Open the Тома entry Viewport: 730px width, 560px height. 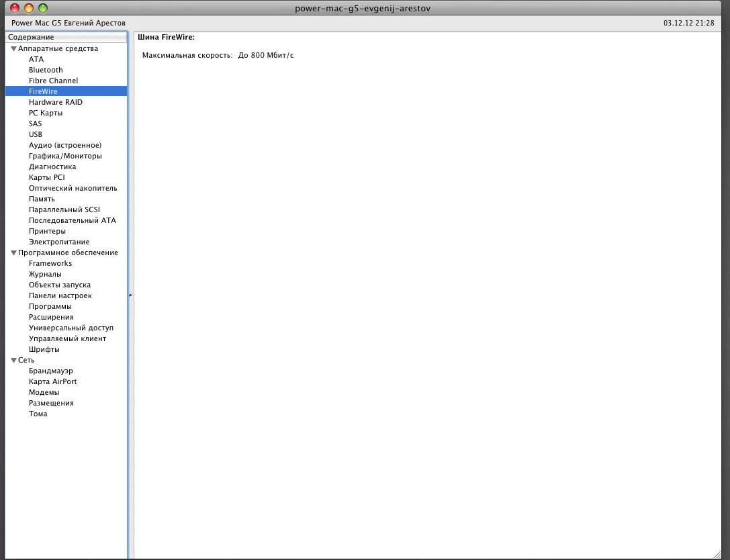pos(38,414)
